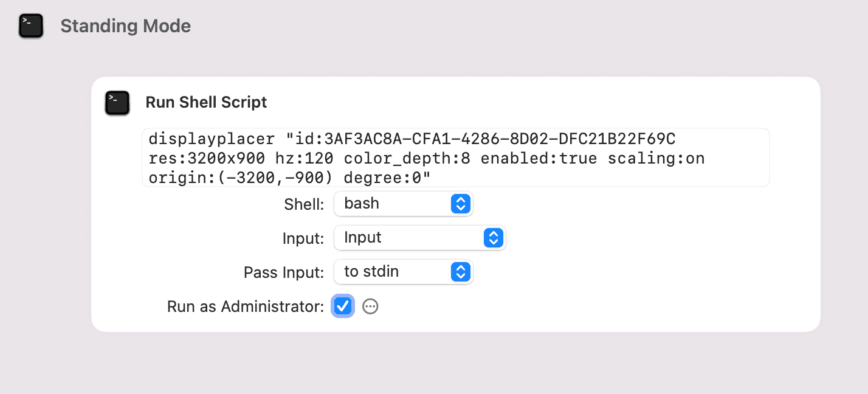Viewport: 868px width, 394px height.
Task: Click the Standing Mode shortcut title
Action: click(125, 26)
